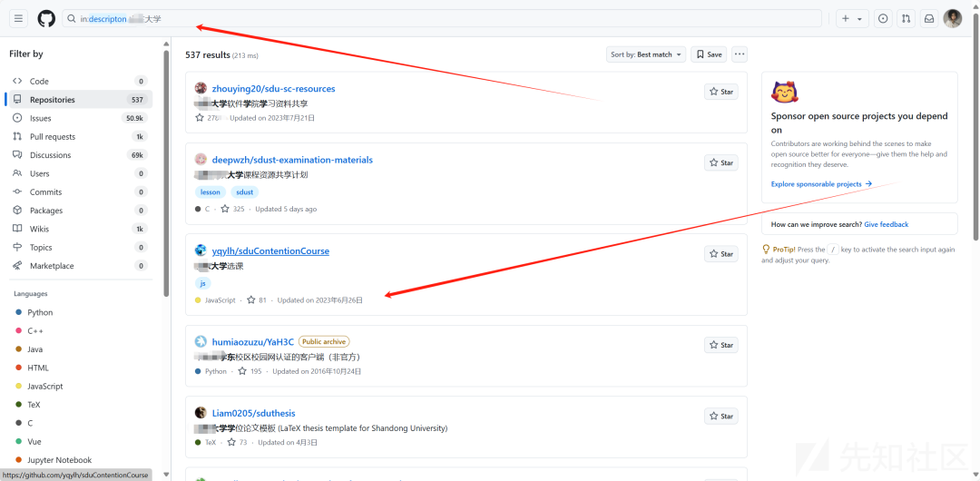Click the 537 results count text
980x481 pixels.
[x=208, y=55]
